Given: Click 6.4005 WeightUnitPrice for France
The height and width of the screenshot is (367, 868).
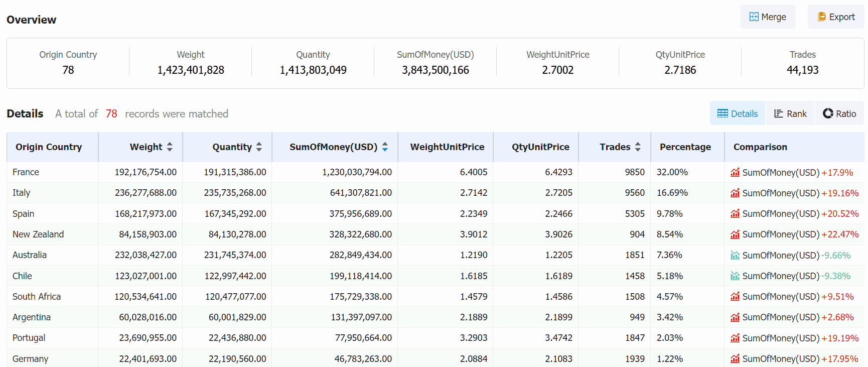Looking at the screenshot, I should point(474,172).
